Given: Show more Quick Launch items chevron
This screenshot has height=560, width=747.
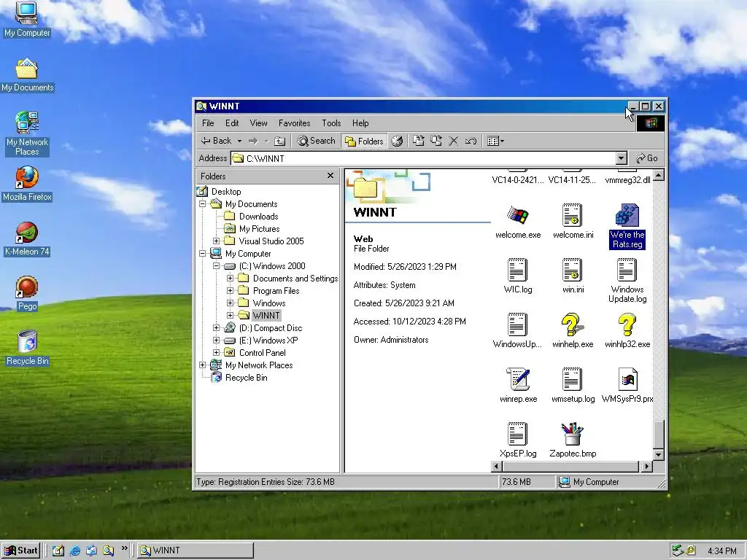Looking at the screenshot, I should (x=124, y=548).
